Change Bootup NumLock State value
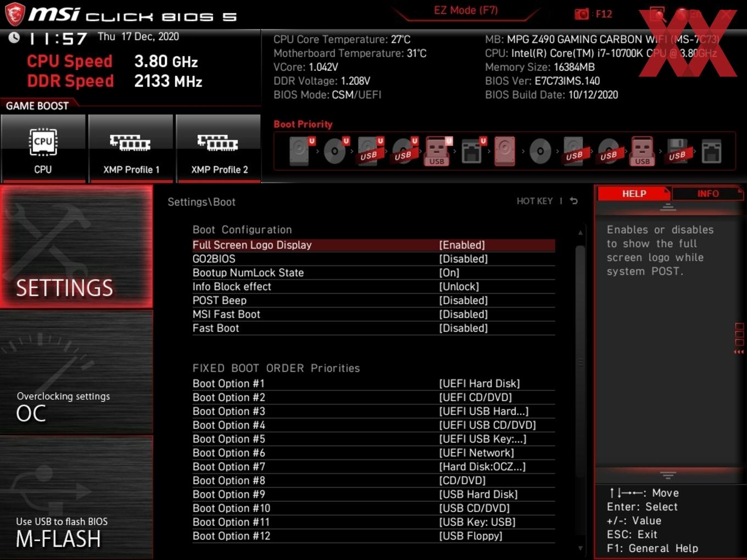 [374, 272]
